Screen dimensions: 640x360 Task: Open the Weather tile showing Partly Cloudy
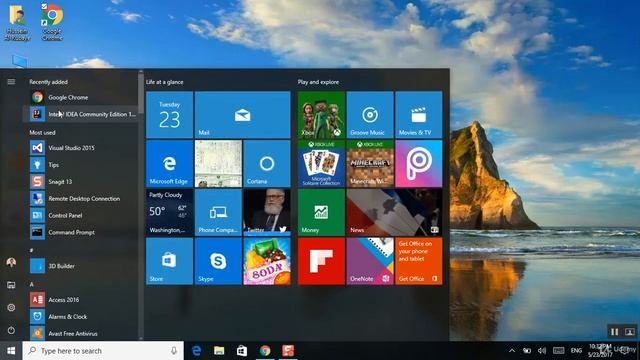(x=169, y=212)
